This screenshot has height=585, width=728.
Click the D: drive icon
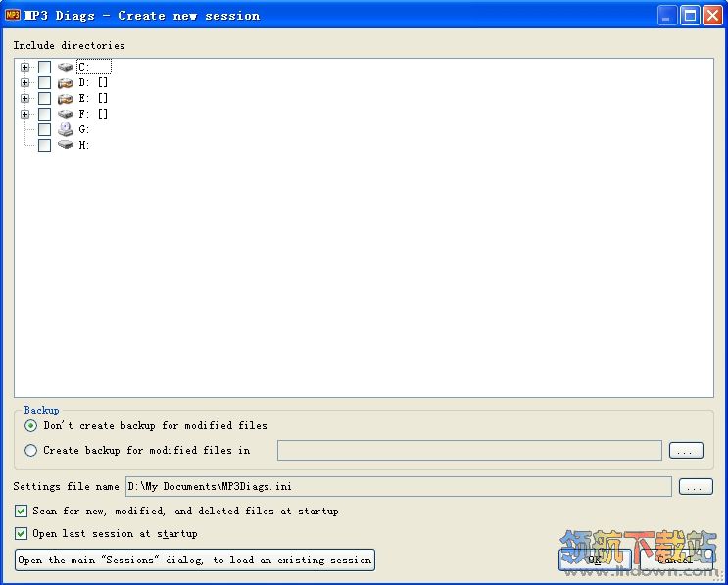point(66,83)
